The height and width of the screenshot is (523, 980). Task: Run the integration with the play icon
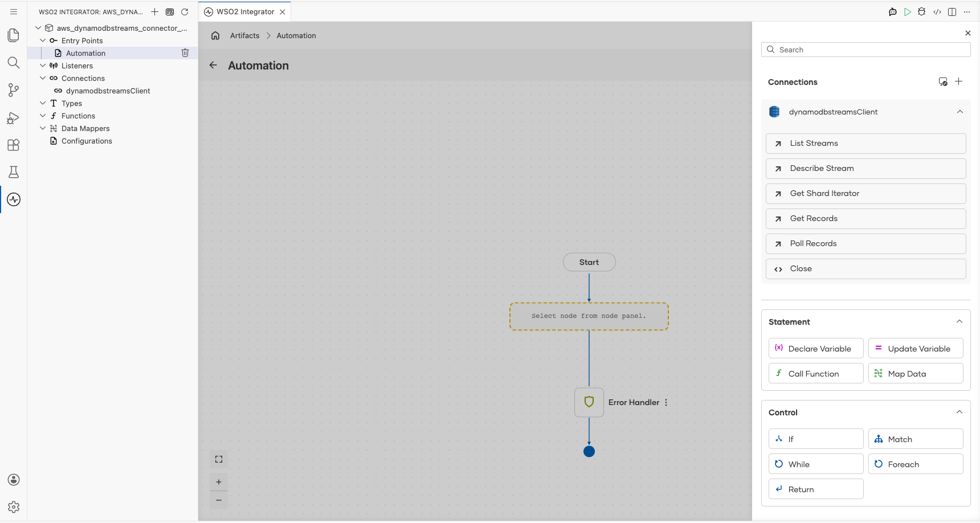coord(908,12)
